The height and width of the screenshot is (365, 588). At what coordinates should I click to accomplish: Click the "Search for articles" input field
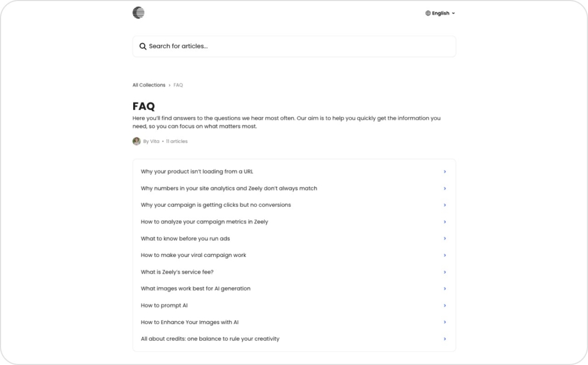294,46
